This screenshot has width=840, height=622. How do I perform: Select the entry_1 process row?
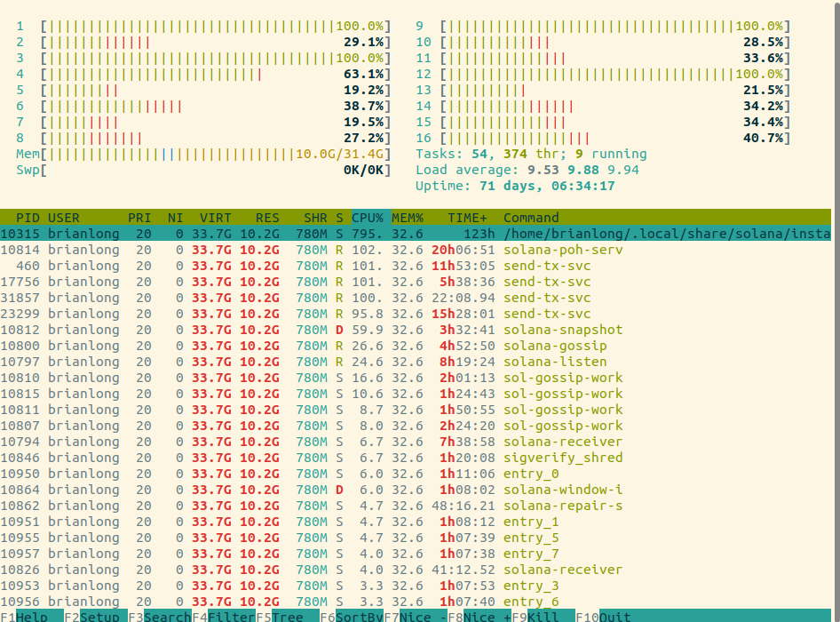point(416,522)
